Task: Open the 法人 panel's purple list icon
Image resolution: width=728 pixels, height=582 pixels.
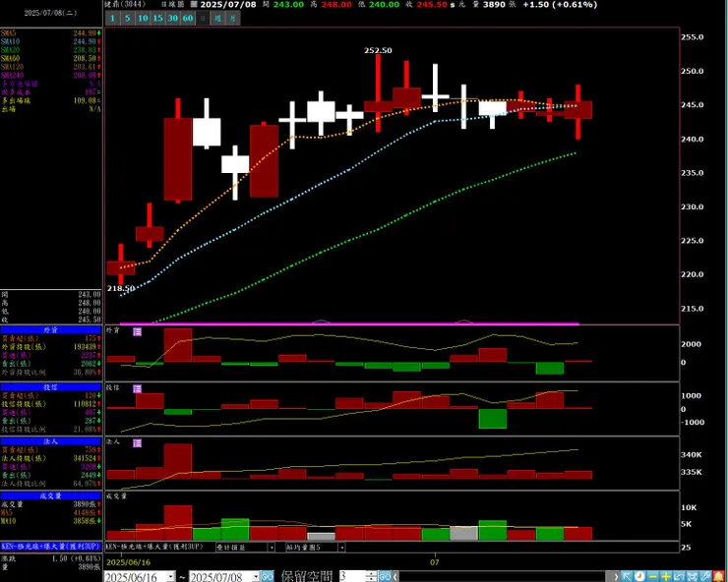Action: 137,443
